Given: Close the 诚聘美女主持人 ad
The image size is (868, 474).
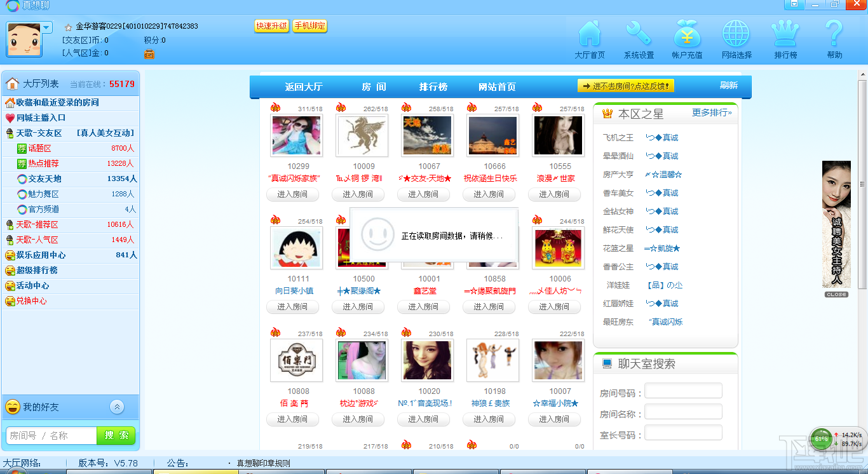Looking at the screenshot, I should pos(836,295).
